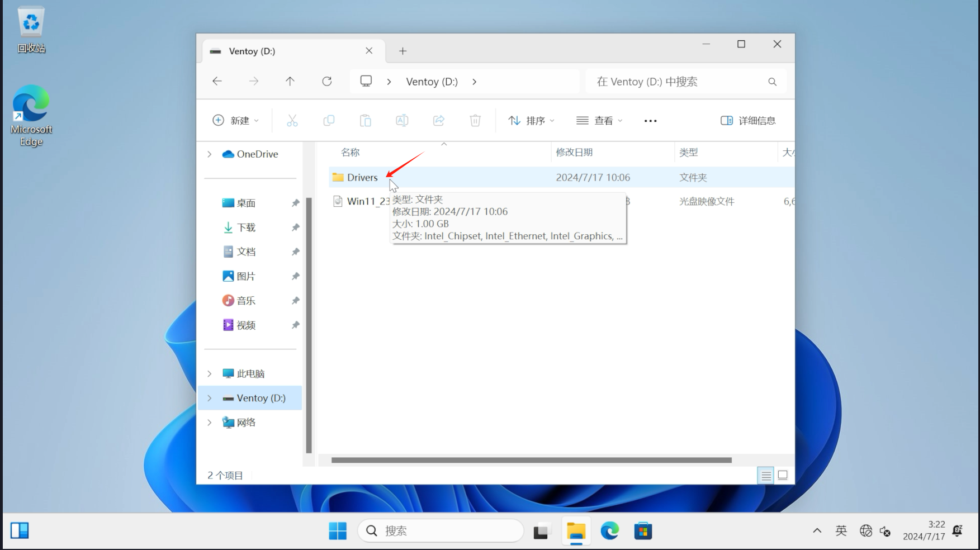
Task: Open Microsoft Store from taskbar
Action: click(x=643, y=531)
